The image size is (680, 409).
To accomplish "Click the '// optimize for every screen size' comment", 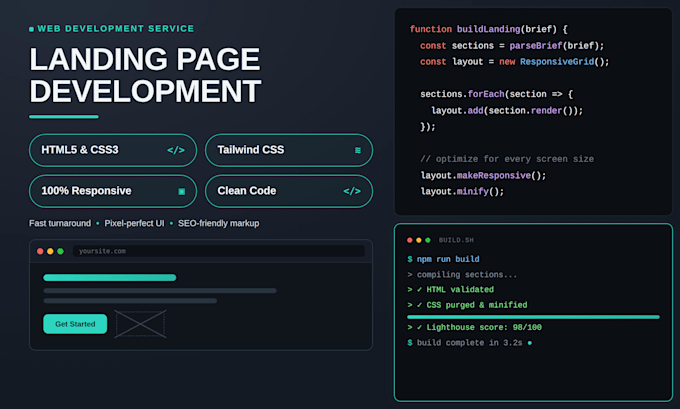I will point(507,159).
